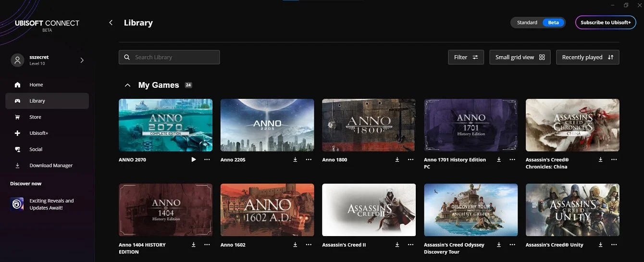Open the ANNO 2070 cover thumbnail

pyautogui.click(x=165, y=125)
